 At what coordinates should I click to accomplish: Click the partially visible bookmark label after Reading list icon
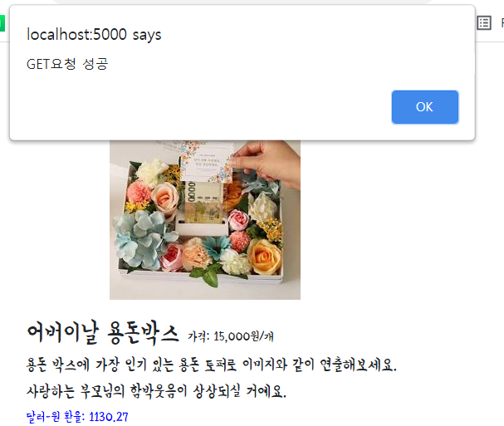pyautogui.click(x=502, y=23)
